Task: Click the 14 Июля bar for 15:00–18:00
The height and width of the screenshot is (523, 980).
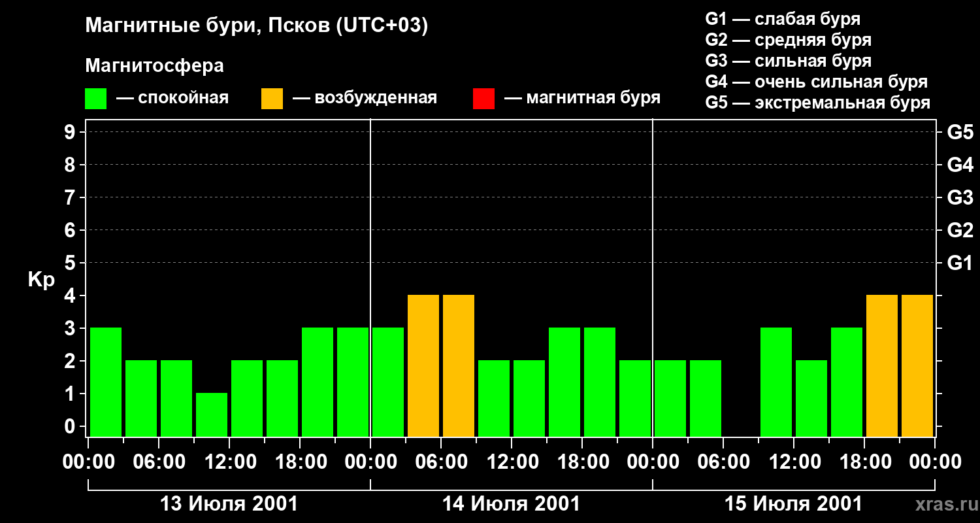Action: coord(564,382)
